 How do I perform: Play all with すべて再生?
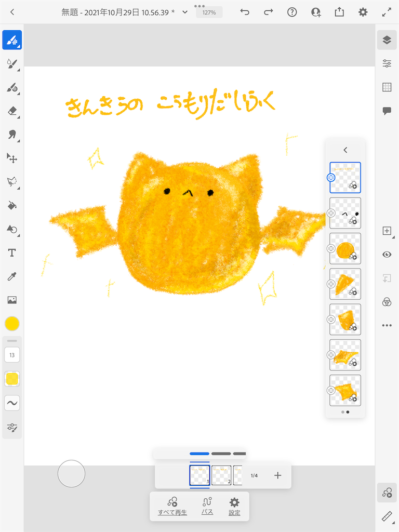(x=172, y=506)
